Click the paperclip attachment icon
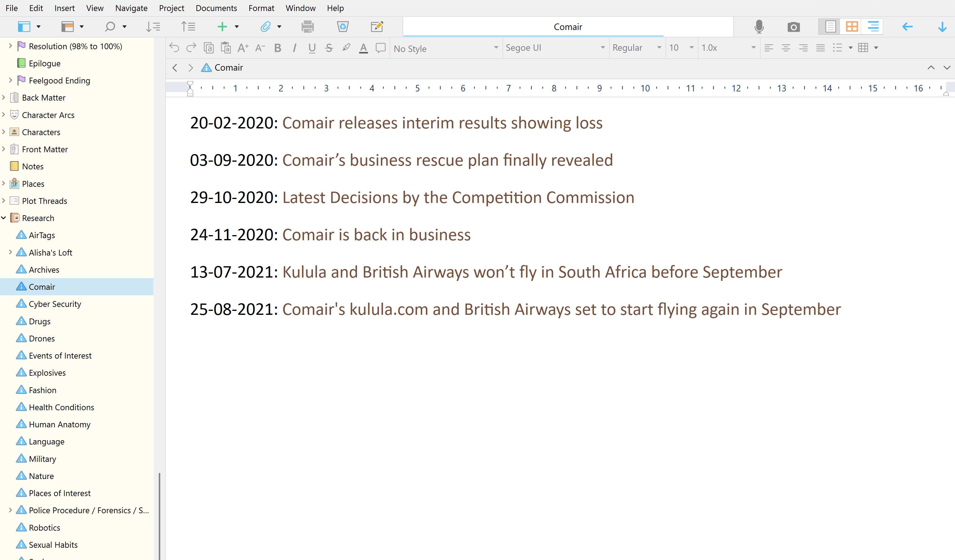The width and height of the screenshot is (955, 560). point(265,27)
